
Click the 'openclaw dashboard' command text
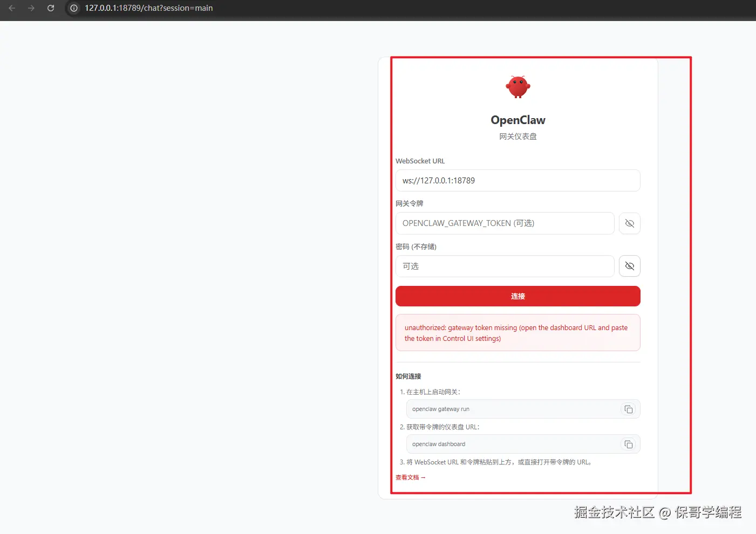coord(438,444)
